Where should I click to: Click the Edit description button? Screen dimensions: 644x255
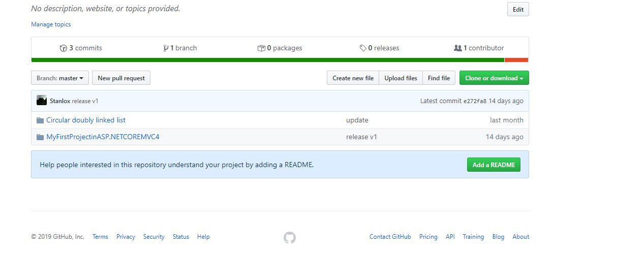[x=518, y=10]
